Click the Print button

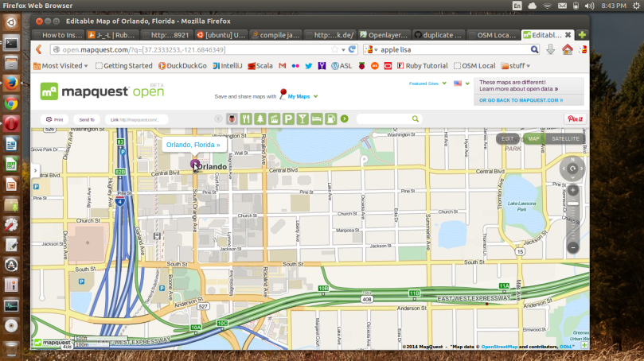point(55,119)
